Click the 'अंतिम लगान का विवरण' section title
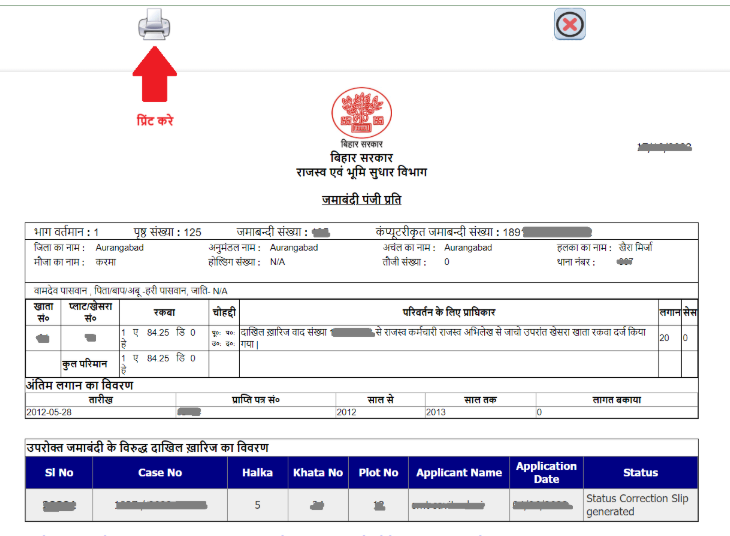This screenshot has width=730, height=536. (x=80, y=386)
